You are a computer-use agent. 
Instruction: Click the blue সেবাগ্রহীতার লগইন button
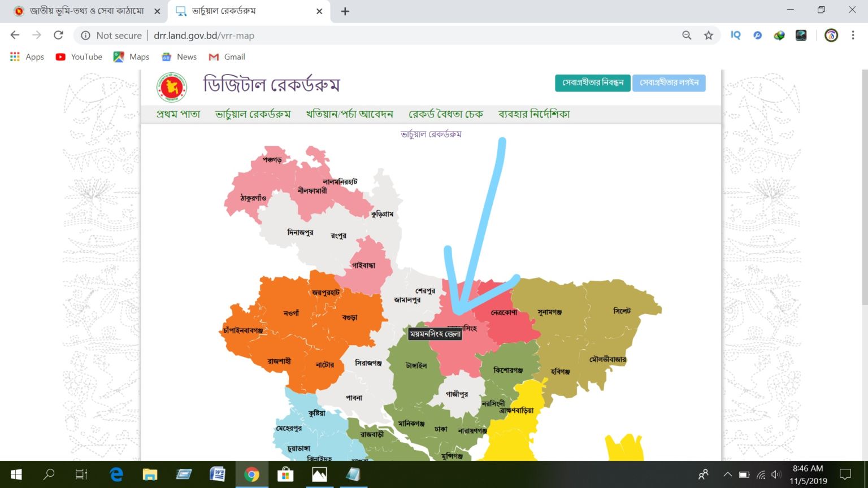(669, 82)
